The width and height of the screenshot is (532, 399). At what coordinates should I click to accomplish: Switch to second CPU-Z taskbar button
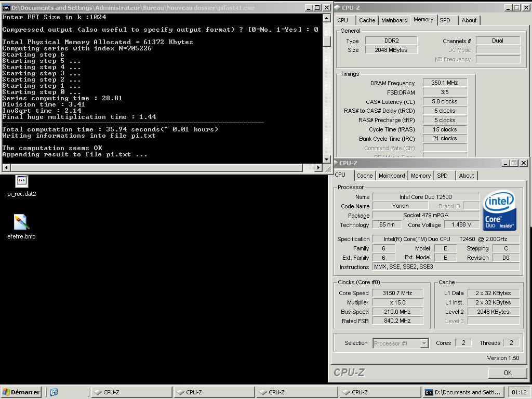(214, 392)
